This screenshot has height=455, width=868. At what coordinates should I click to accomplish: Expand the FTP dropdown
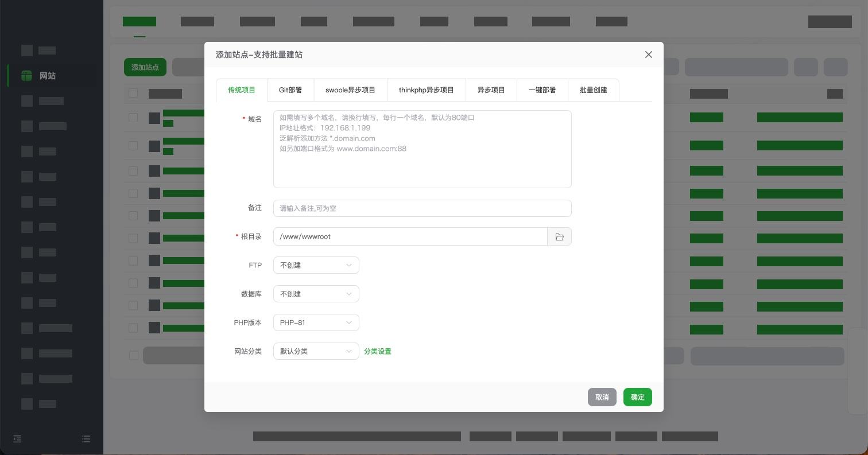(316, 265)
